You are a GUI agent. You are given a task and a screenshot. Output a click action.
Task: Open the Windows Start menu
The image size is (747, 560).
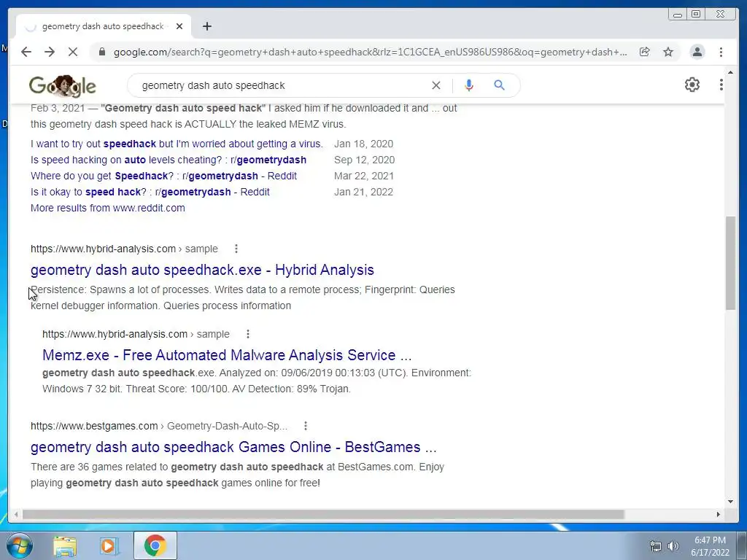click(20, 545)
